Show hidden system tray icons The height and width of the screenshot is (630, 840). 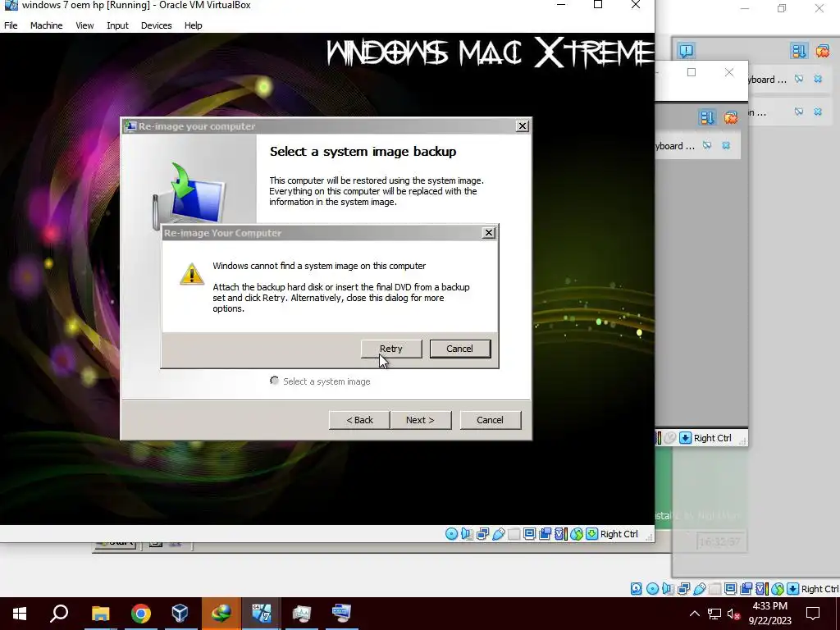pyautogui.click(x=694, y=614)
